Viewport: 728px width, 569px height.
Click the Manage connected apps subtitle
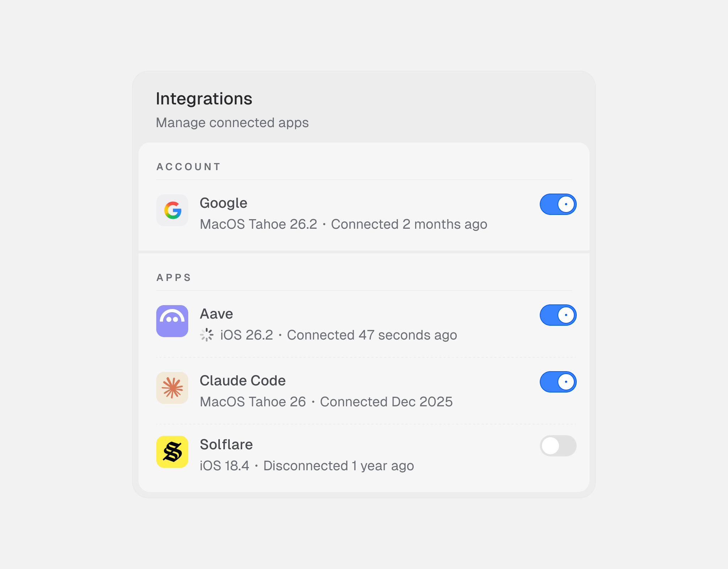(x=232, y=123)
